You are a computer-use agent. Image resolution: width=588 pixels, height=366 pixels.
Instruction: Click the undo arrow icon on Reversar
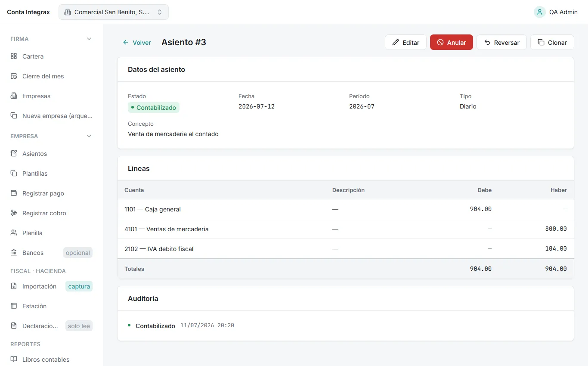pos(487,43)
